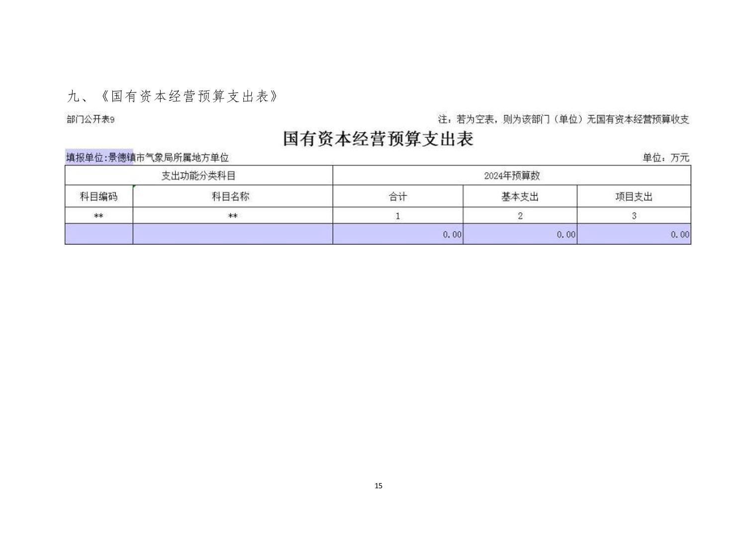Click the 0.00 value in 合计 column
This screenshot has width=756, height=534.
[x=452, y=234]
